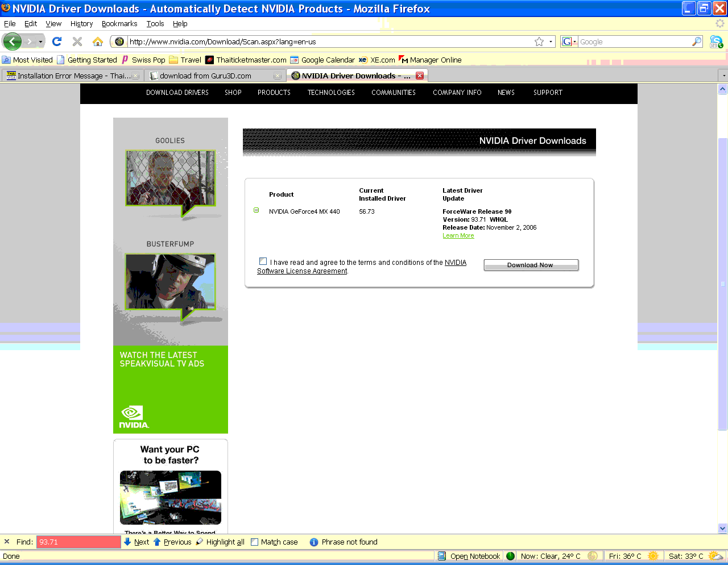This screenshot has width=728, height=565.
Task: Click Open Notebook in the status bar
Action: pos(469,556)
